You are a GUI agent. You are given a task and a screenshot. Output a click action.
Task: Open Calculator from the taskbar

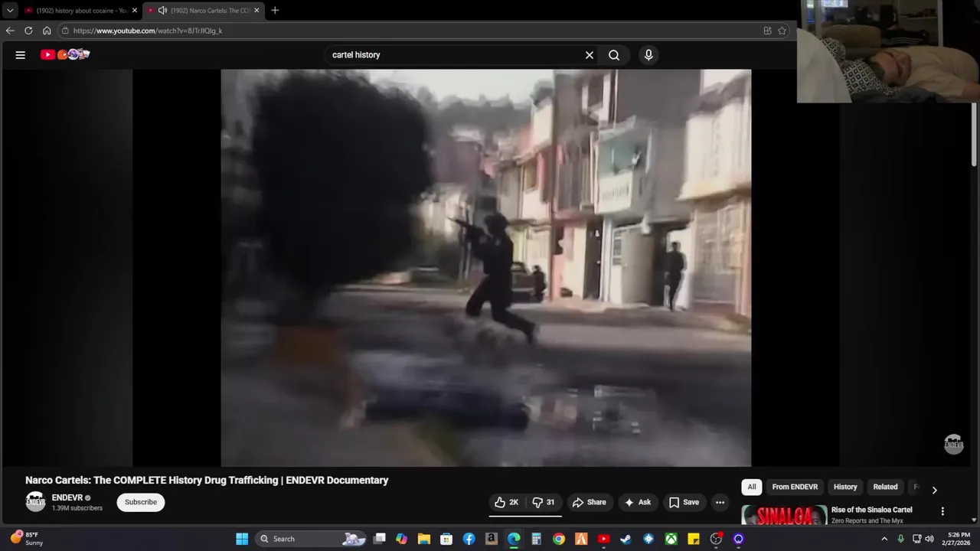[537, 539]
